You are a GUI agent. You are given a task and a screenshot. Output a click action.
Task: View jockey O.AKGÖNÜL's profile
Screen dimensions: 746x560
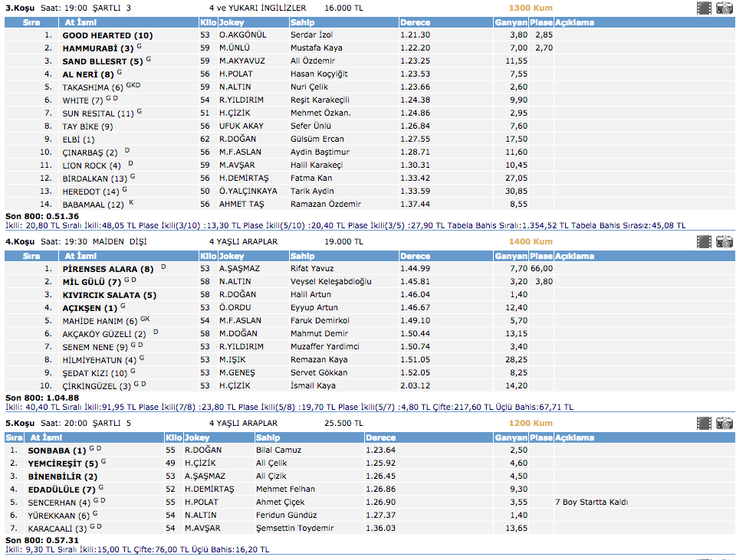tap(243, 35)
